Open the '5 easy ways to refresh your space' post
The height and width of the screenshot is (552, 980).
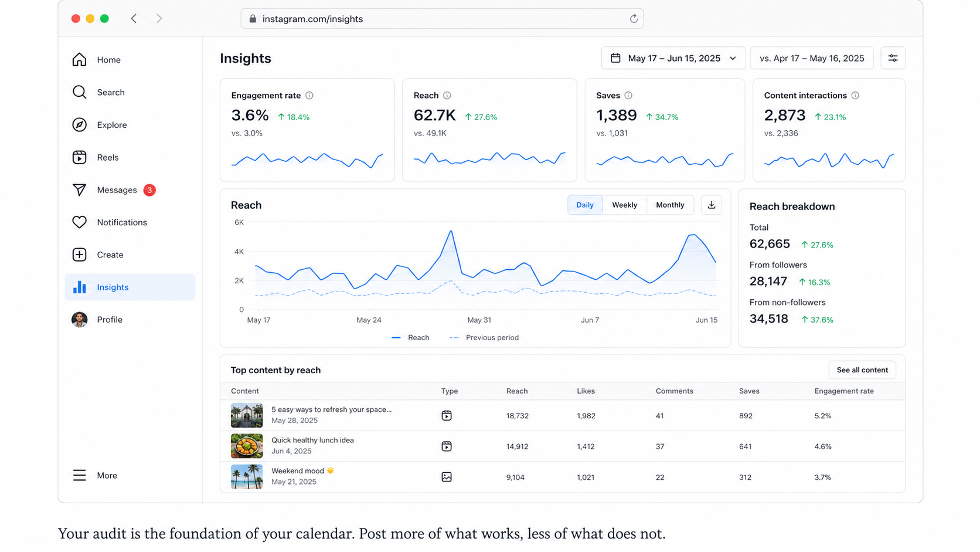[x=331, y=409]
